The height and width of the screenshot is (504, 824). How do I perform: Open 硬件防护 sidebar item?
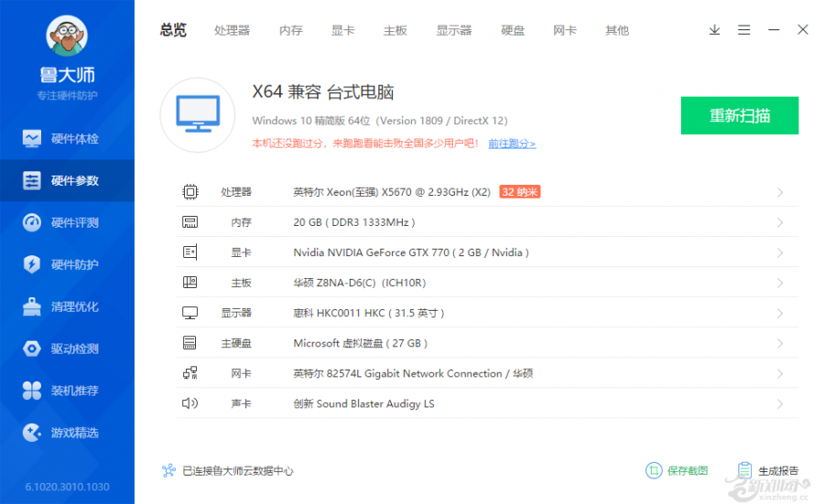(67, 264)
